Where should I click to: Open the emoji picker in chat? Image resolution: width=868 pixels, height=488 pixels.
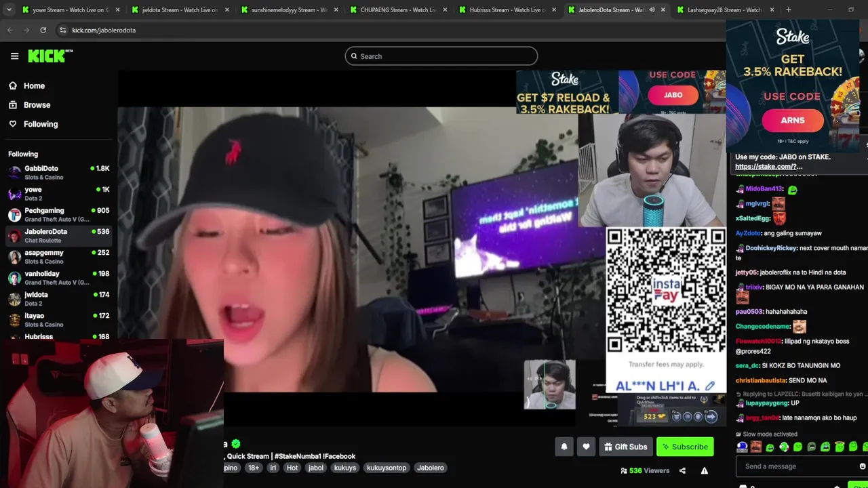click(x=862, y=466)
